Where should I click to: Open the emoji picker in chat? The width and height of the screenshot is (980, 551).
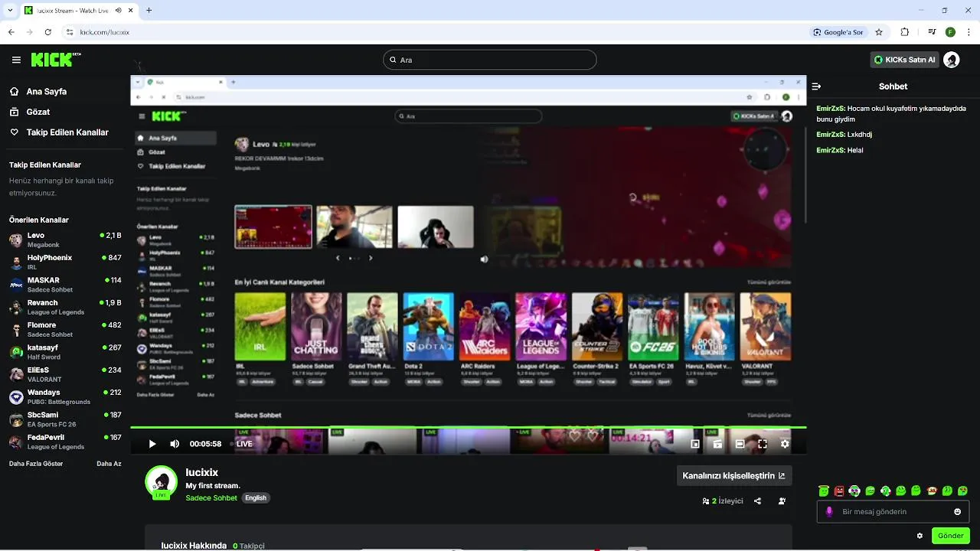tap(957, 512)
